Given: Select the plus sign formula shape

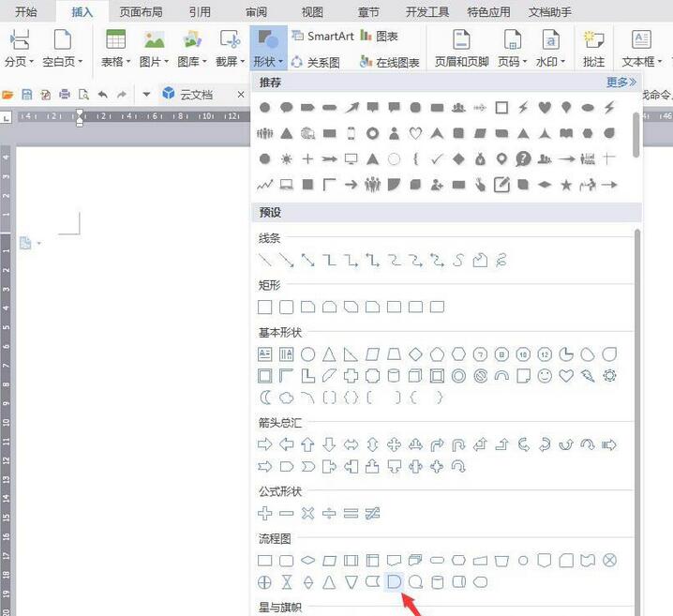Looking at the screenshot, I should (x=265, y=513).
